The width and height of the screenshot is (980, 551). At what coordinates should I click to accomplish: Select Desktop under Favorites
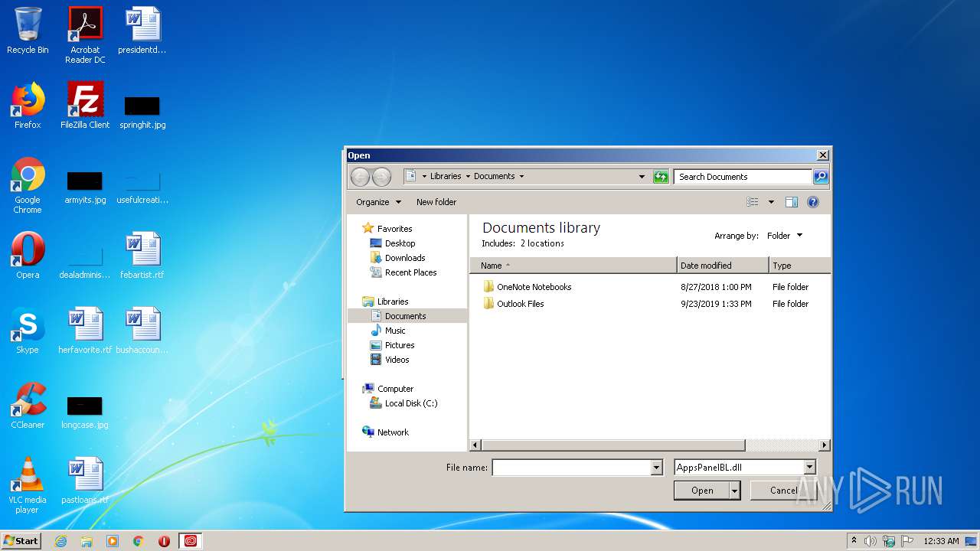pos(400,243)
